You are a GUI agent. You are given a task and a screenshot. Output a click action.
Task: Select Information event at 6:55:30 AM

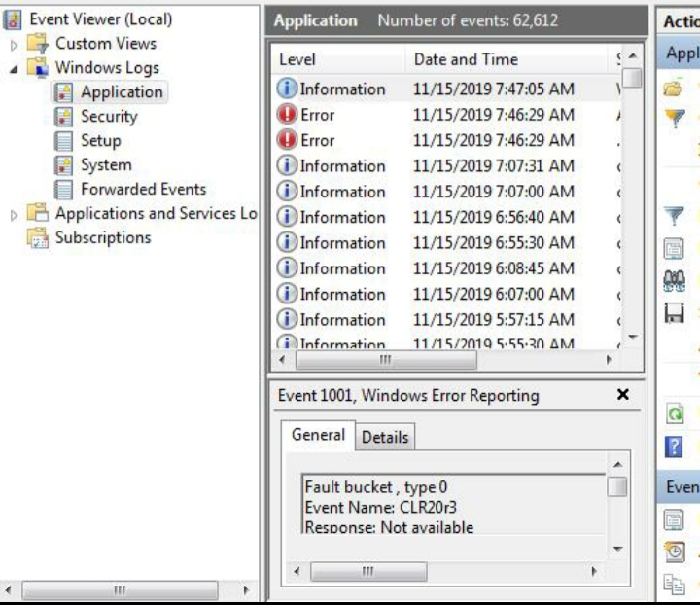[445, 242]
